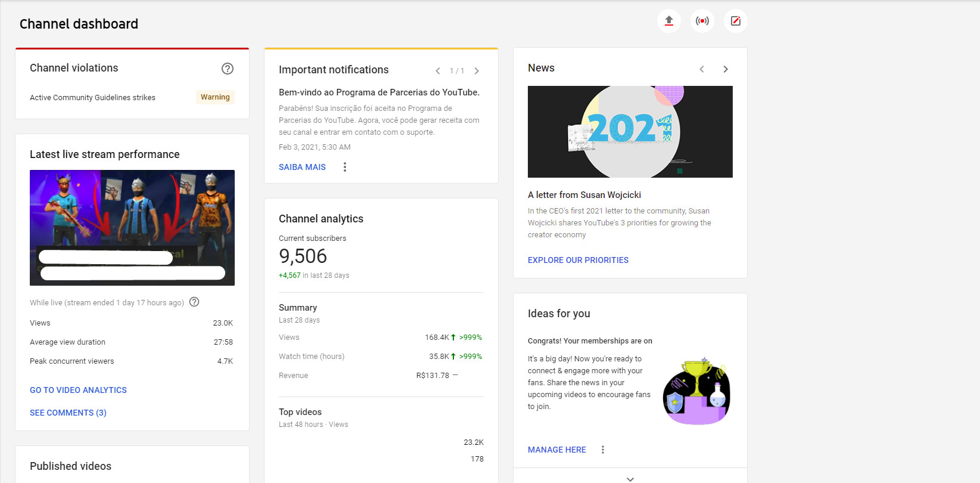
Task: Click the SAIBA MAIS link
Action: tap(302, 167)
